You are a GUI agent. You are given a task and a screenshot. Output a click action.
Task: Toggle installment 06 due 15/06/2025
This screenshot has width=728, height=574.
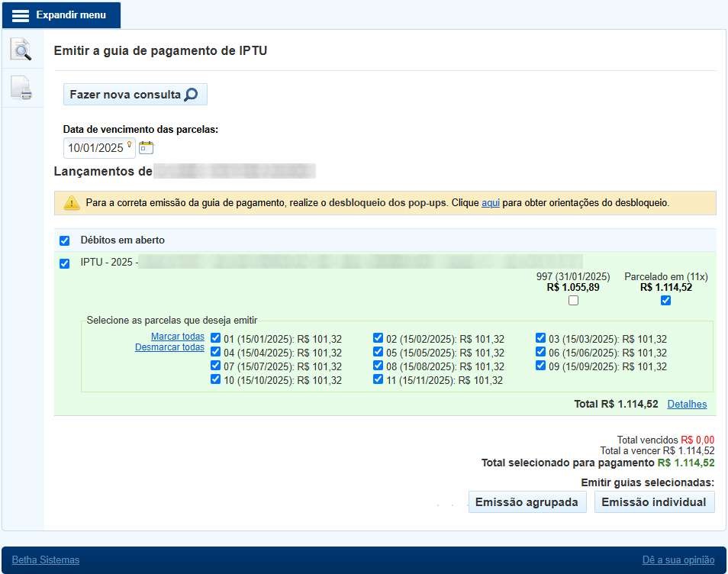tap(541, 352)
